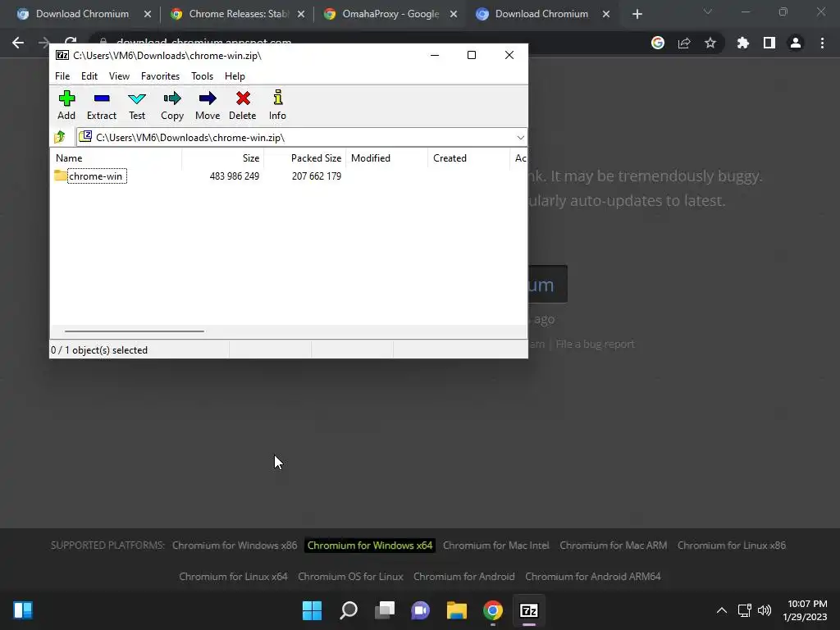Open the View menu

(x=119, y=76)
